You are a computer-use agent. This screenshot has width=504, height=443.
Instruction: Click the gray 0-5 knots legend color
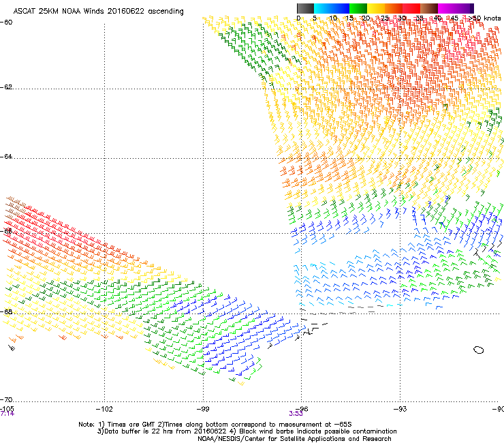(305, 8)
